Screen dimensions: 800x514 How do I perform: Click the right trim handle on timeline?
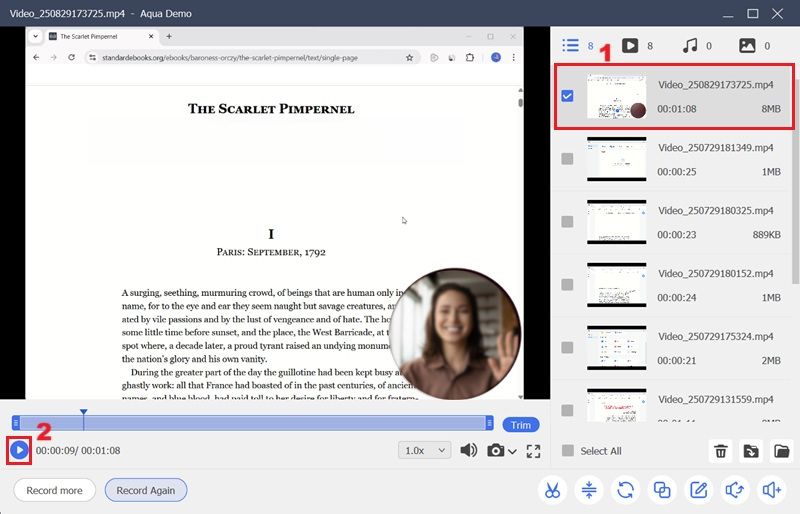point(489,423)
